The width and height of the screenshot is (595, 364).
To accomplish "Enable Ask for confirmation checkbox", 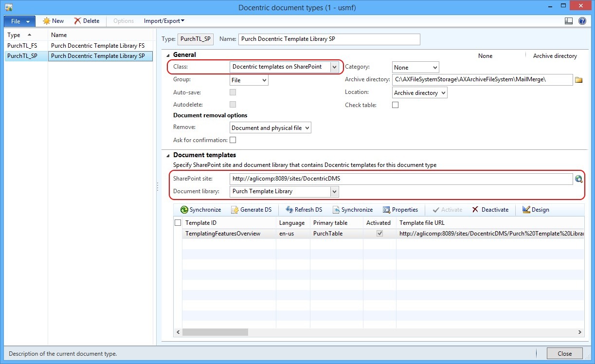I will (x=233, y=140).
